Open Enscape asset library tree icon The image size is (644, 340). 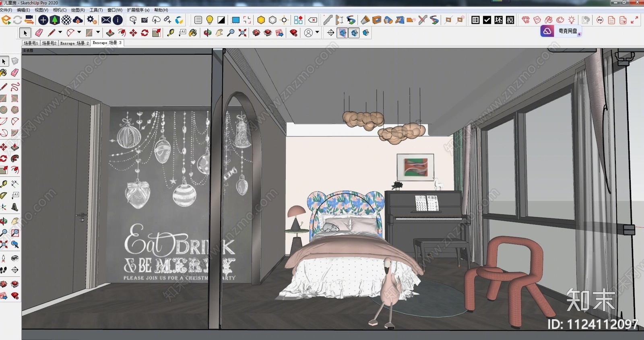pos(55,20)
